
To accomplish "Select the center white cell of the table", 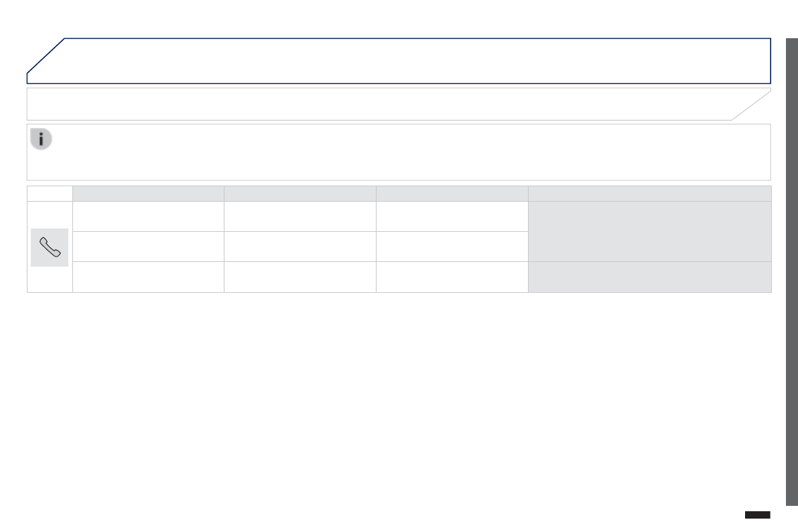I will click(x=300, y=247).
